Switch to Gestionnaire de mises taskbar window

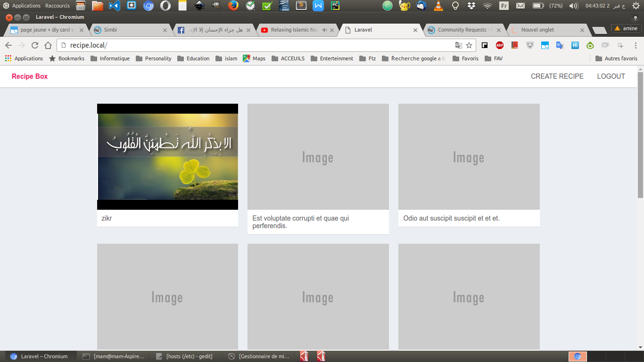coord(259,356)
